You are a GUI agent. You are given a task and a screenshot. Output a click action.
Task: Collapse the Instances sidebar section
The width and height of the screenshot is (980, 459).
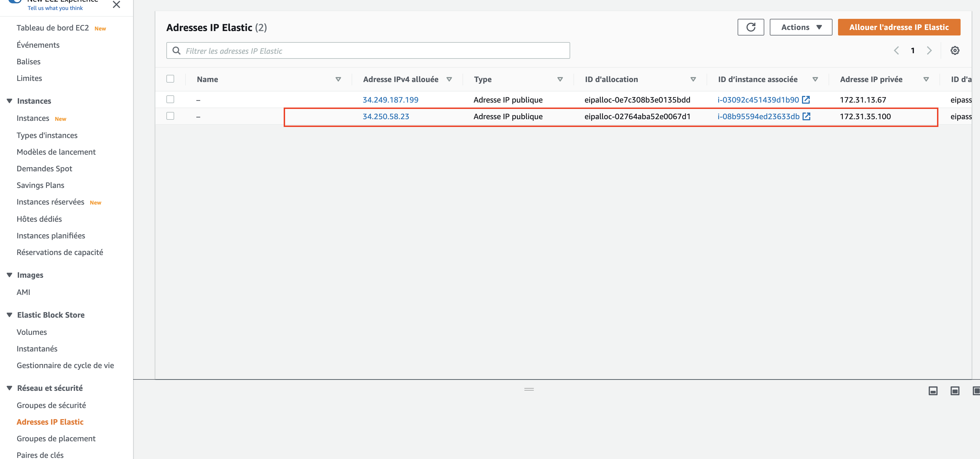click(x=9, y=101)
